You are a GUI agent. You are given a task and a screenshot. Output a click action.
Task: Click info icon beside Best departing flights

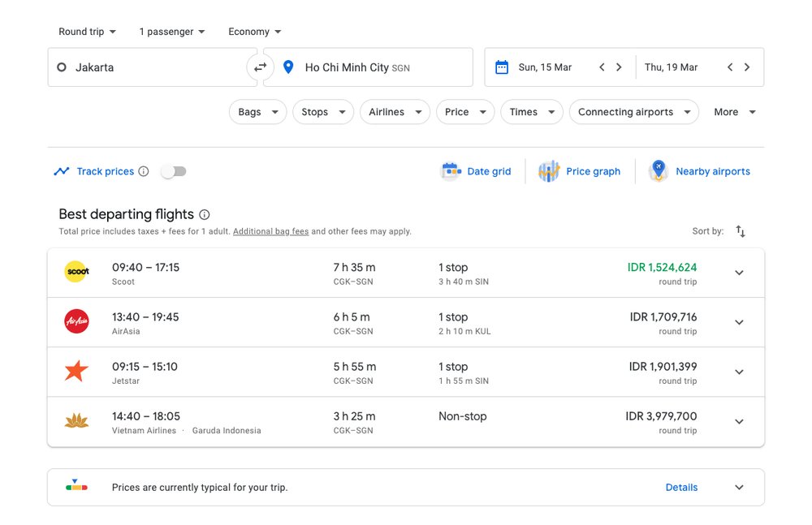click(x=205, y=215)
